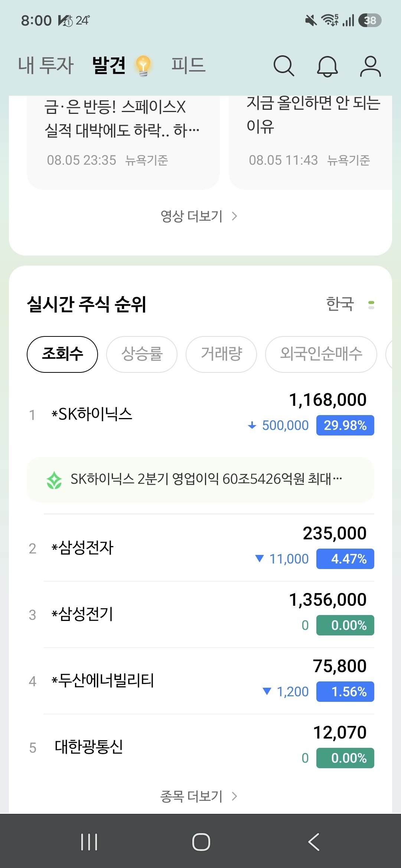Viewport: 401px width, 868px height.
Task: Open SK하이닉스 2분기 영업이익 news banner
Action: (200, 480)
